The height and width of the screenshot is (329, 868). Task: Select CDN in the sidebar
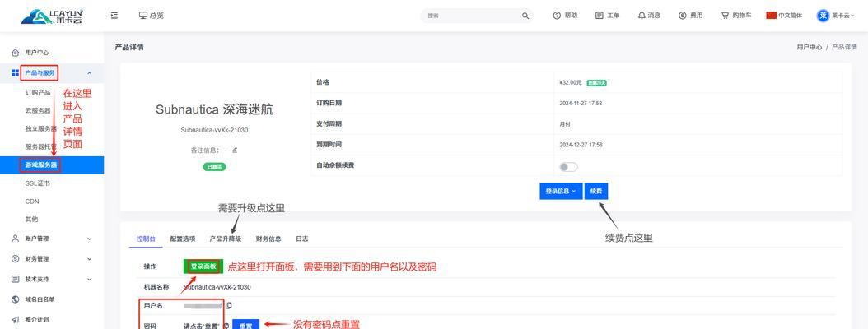click(x=32, y=202)
